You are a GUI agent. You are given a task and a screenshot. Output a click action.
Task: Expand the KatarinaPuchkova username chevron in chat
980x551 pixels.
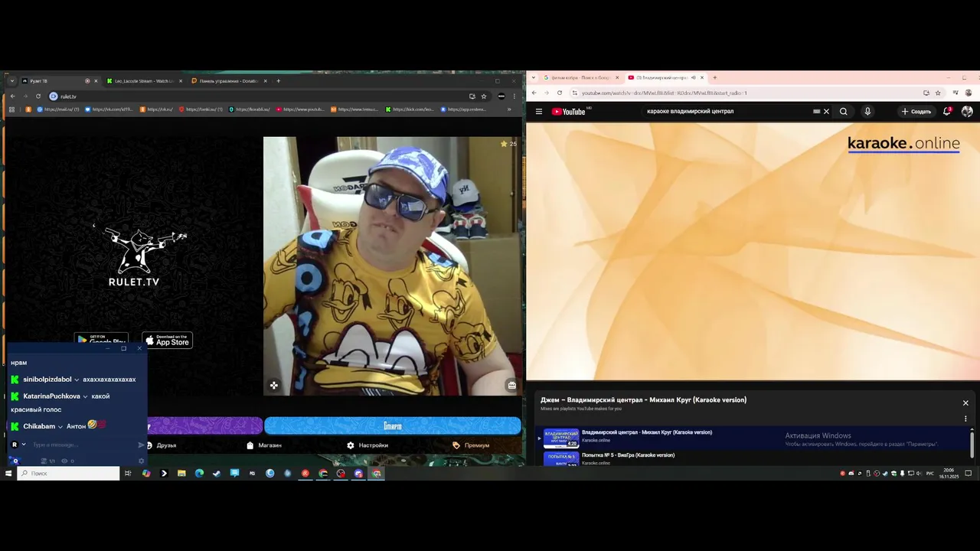[85, 397]
